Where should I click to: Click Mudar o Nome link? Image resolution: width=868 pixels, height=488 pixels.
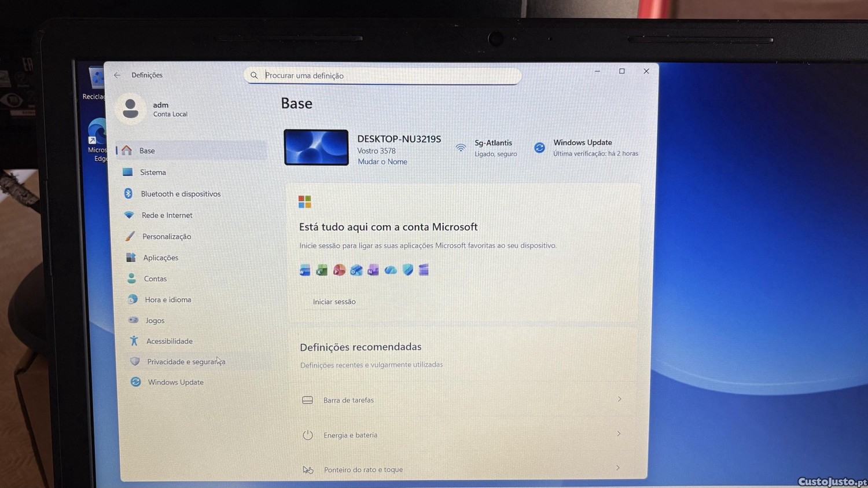coord(382,162)
